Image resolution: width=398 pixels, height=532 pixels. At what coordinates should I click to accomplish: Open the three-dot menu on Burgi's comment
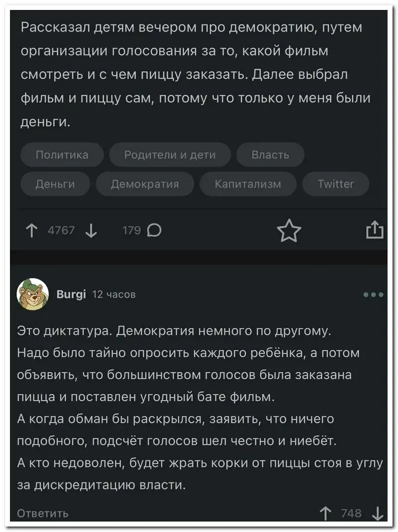tap(374, 295)
